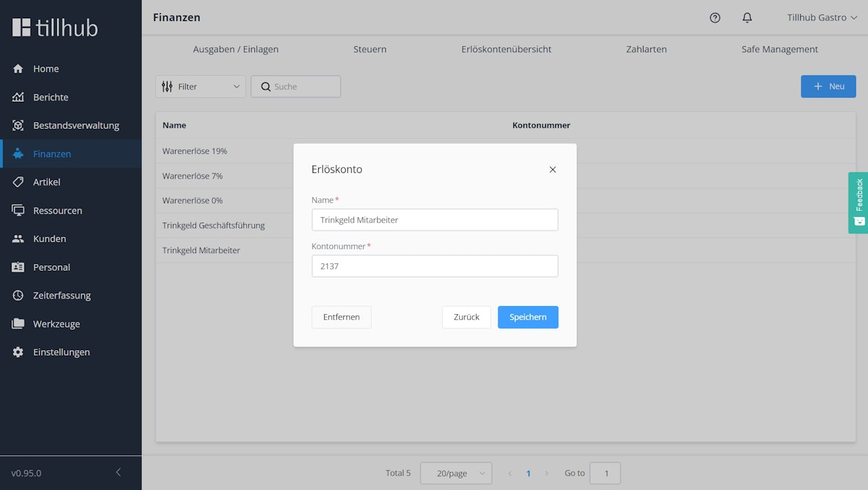Expand the Filter dropdown
Screen dimensions: 868x490
point(201,87)
